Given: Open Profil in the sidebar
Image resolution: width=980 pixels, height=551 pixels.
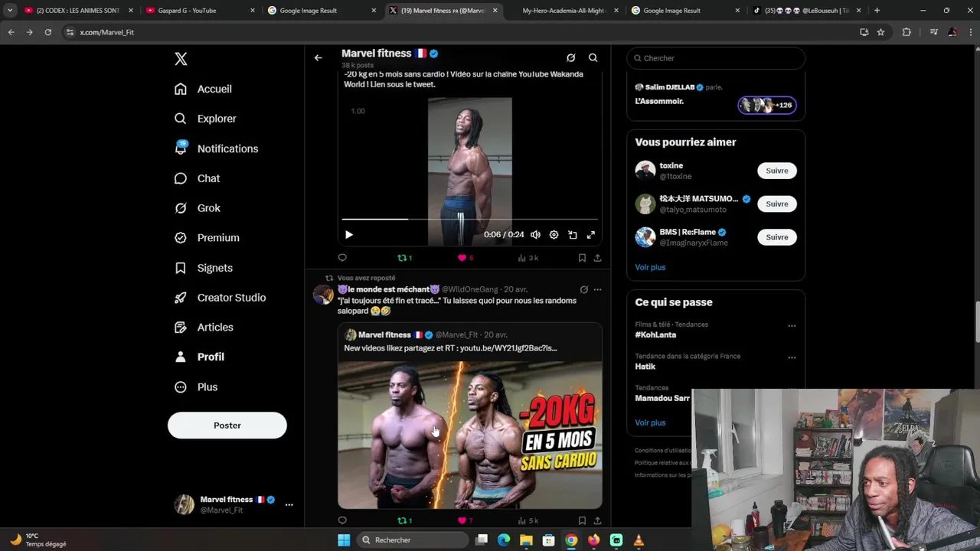Looking at the screenshot, I should [x=199, y=357].
